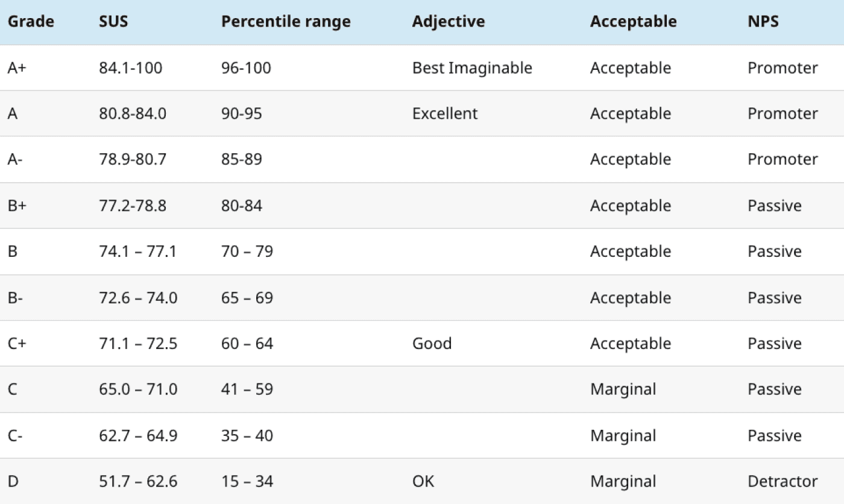Select the 15 – 34 percentile cell

tap(247, 482)
